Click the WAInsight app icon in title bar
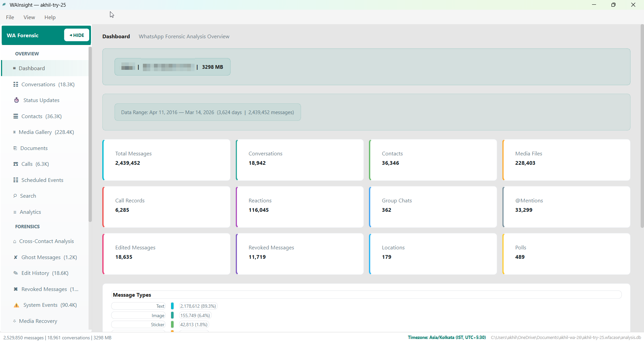 [x=4, y=5]
